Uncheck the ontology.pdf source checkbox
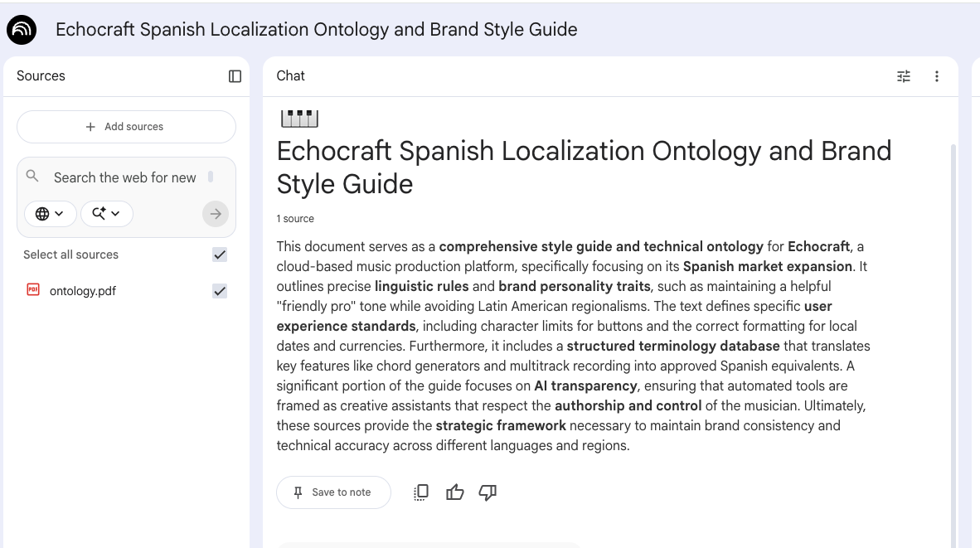The height and width of the screenshot is (548, 980). point(220,291)
